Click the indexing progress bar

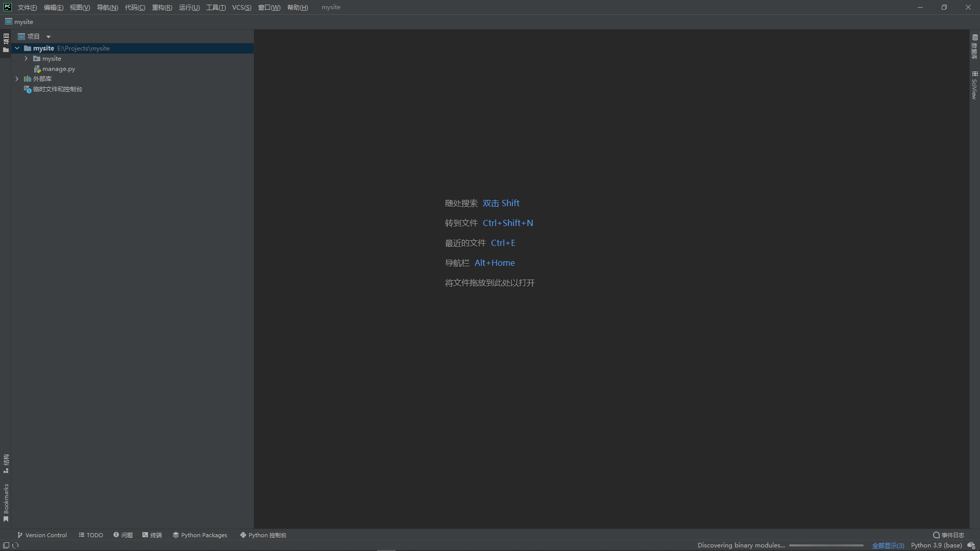(x=826, y=545)
